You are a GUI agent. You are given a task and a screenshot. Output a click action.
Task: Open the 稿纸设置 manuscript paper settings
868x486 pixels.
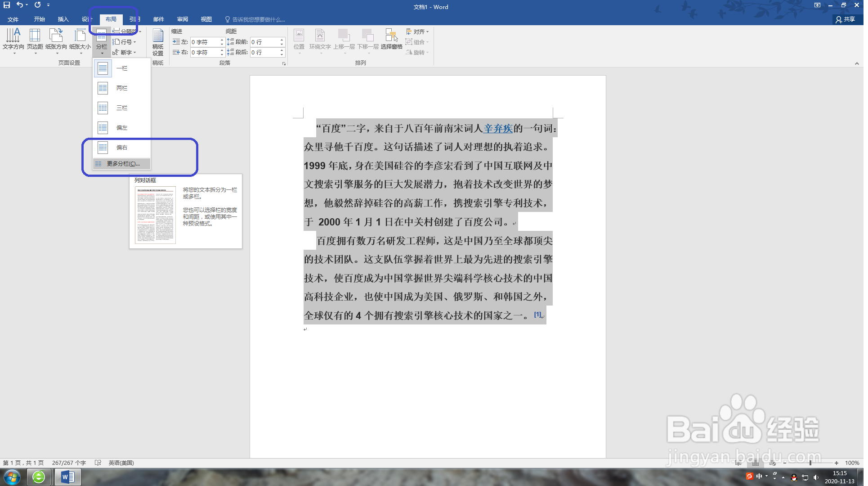(158, 42)
